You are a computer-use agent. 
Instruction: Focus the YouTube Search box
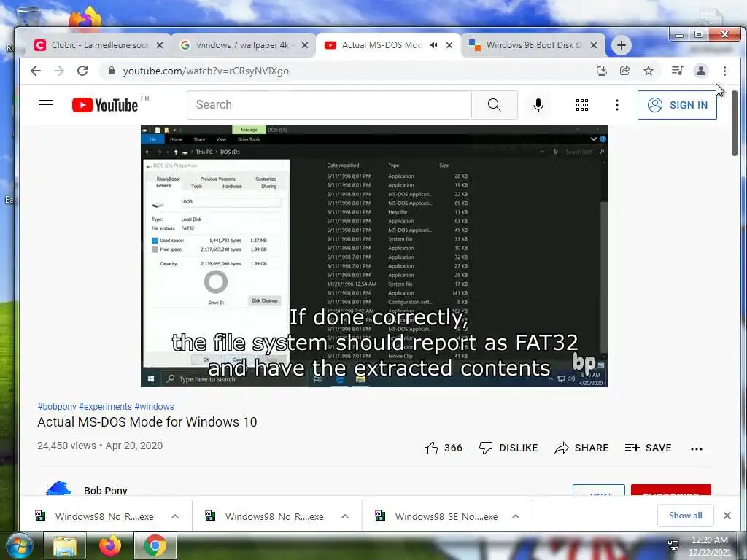click(x=329, y=105)
